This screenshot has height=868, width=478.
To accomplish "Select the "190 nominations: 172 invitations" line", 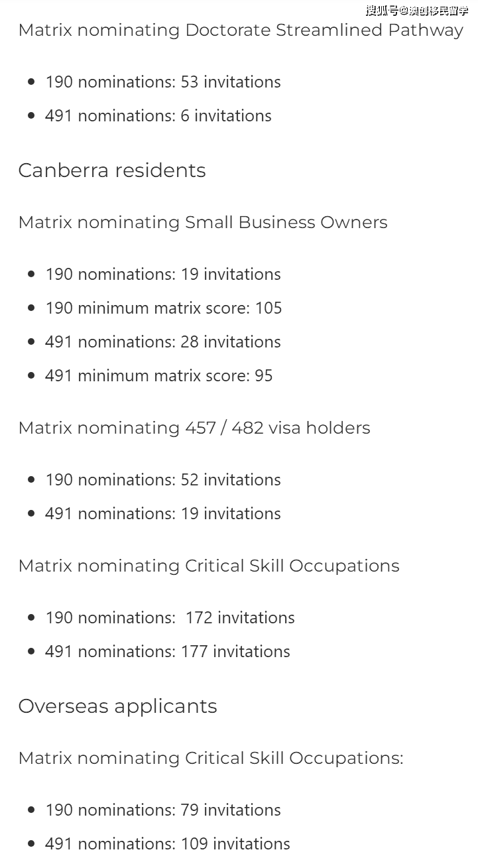I will tap(170, 618).
